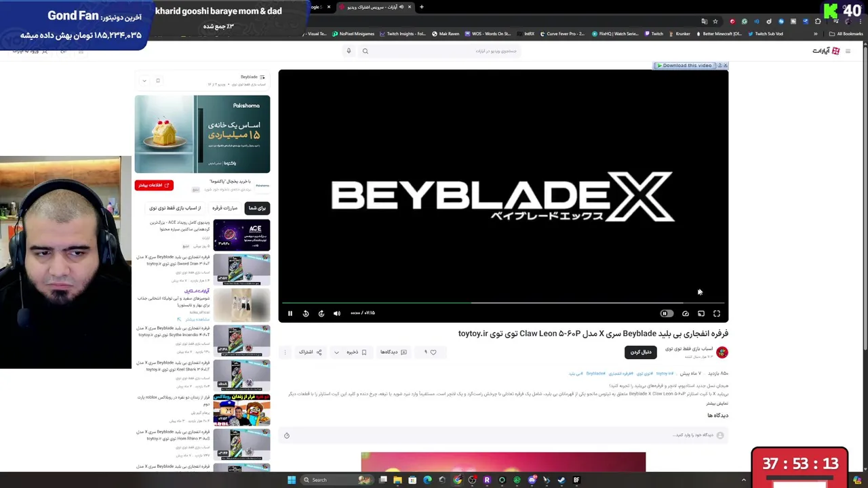
Task: Expand the save (ذخیره) dropdown arrow
Action: click(336, 352)
